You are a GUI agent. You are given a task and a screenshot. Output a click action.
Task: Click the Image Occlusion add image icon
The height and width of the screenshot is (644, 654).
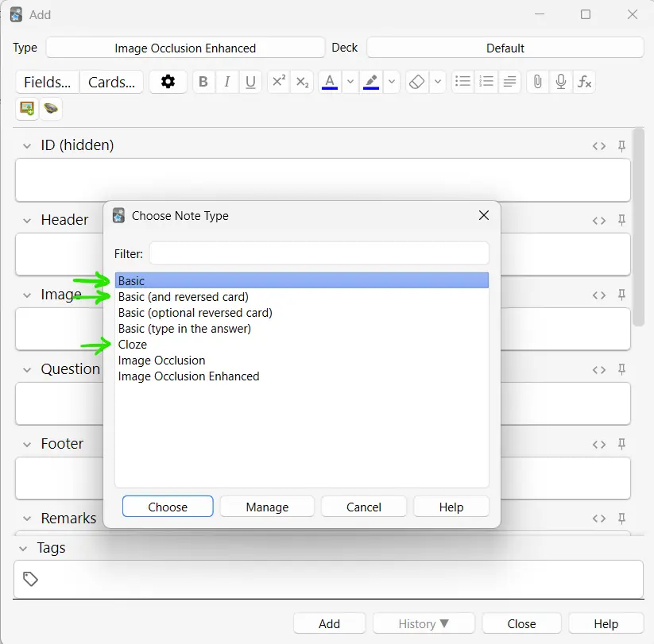(27, 109)
